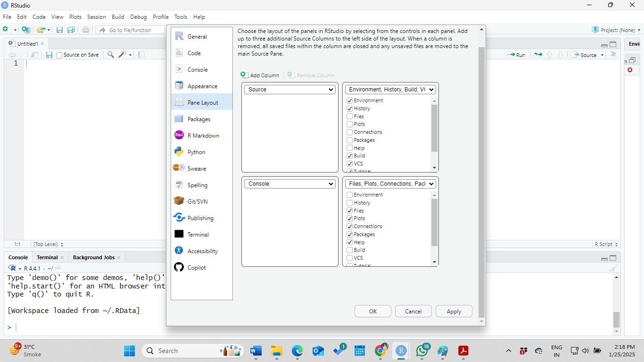The height and width of the screenshot is (362, 644).
Task: Select the Code options category
Action: click(202, 53)
